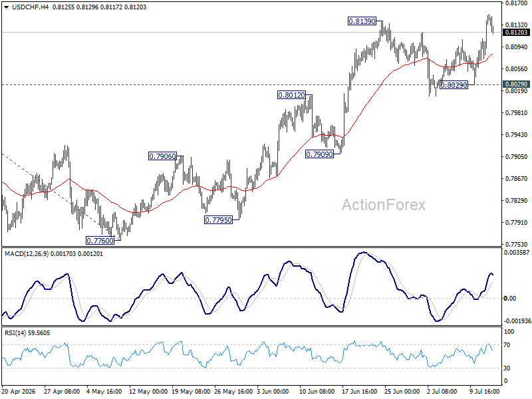The height and width of the screenshot is (399, 532).
Task: Select the 0.79090 price label
Action: [320, 154]
